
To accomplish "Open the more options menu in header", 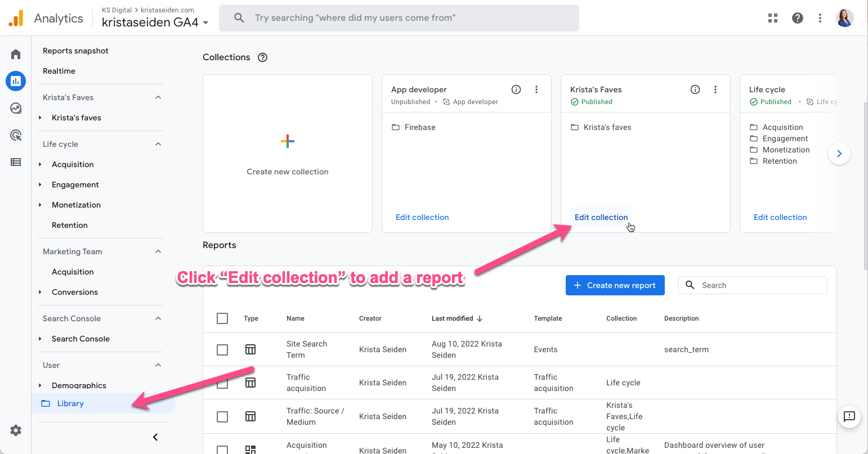I will point(820,18).
